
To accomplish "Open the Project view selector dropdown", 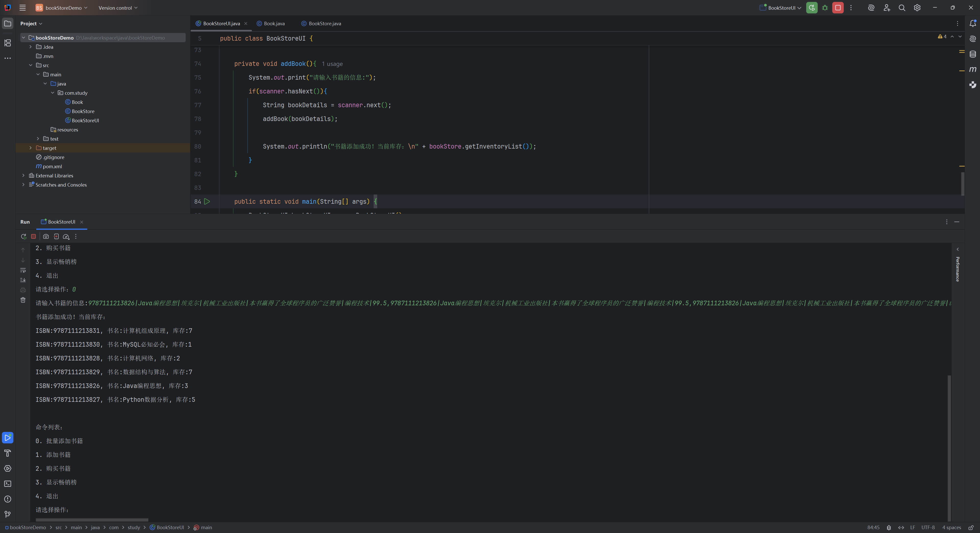I will [31, 23].
